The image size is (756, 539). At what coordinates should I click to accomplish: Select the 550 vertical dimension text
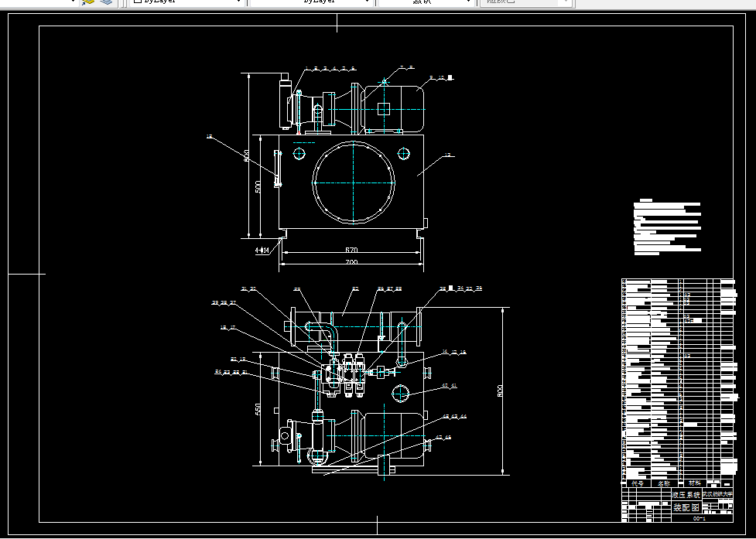click(258, 409)
